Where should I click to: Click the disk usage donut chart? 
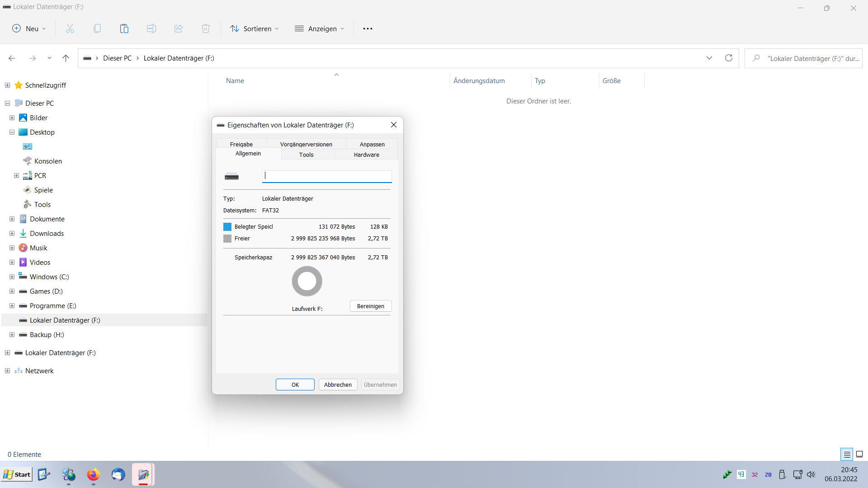307,281
